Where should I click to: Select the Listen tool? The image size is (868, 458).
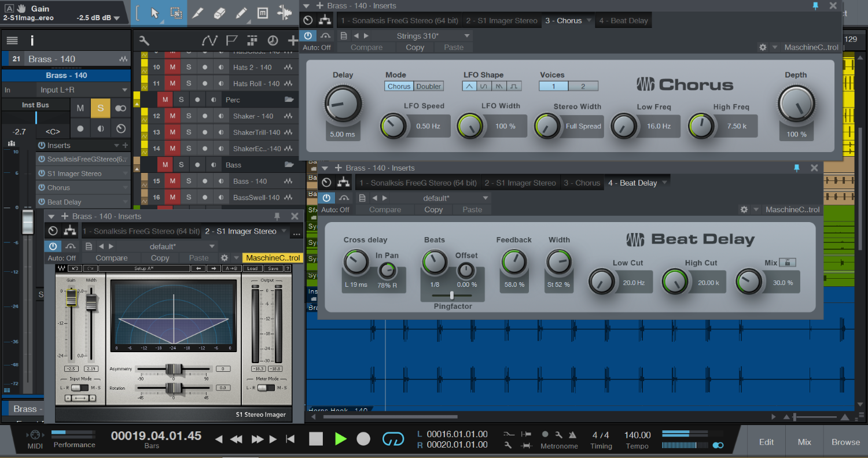pos(284,13)
